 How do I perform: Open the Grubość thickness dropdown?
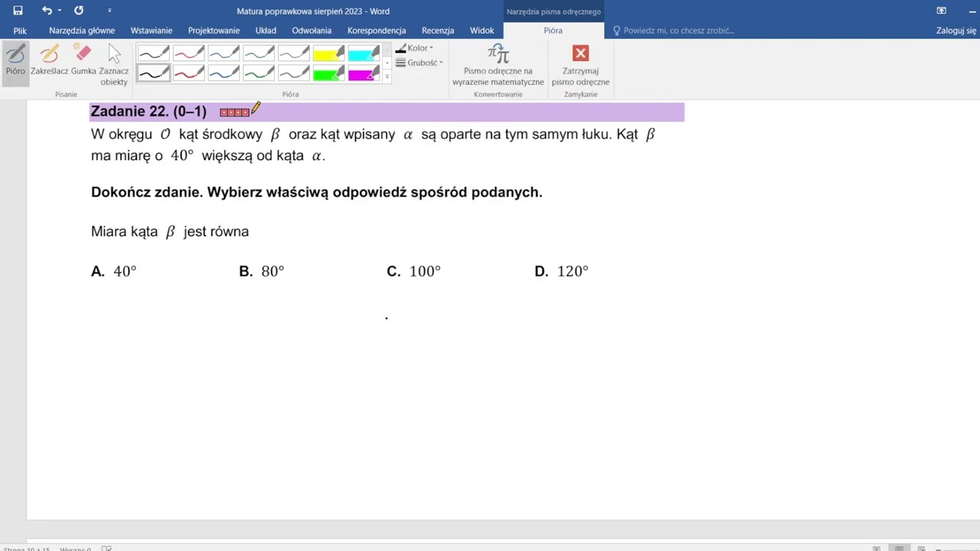pos(419,63)
